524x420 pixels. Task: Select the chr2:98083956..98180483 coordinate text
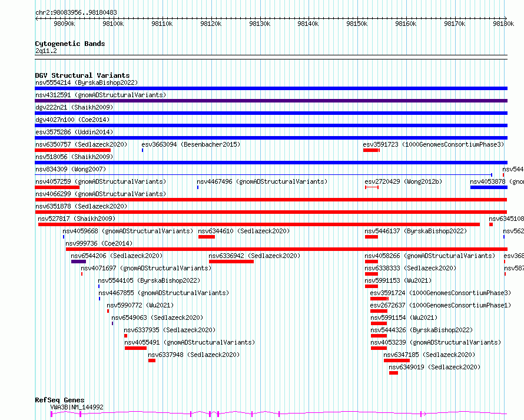click(x=76, y=13)
